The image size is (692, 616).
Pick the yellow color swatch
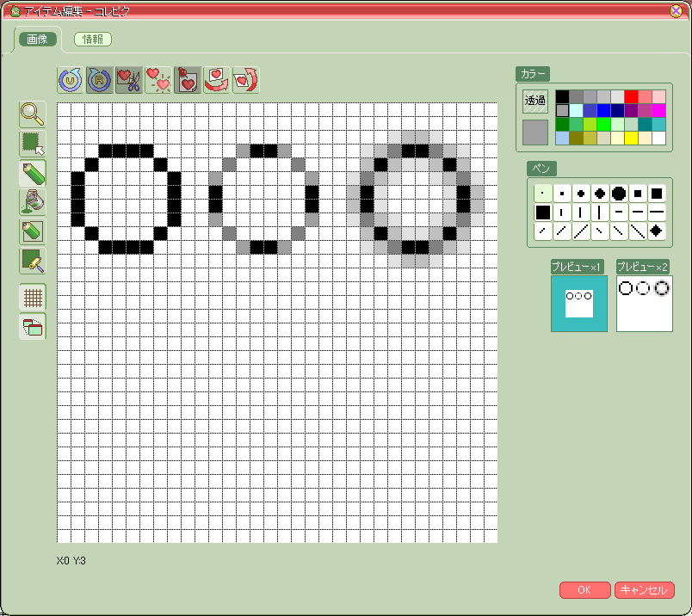[x=631, y=138]
